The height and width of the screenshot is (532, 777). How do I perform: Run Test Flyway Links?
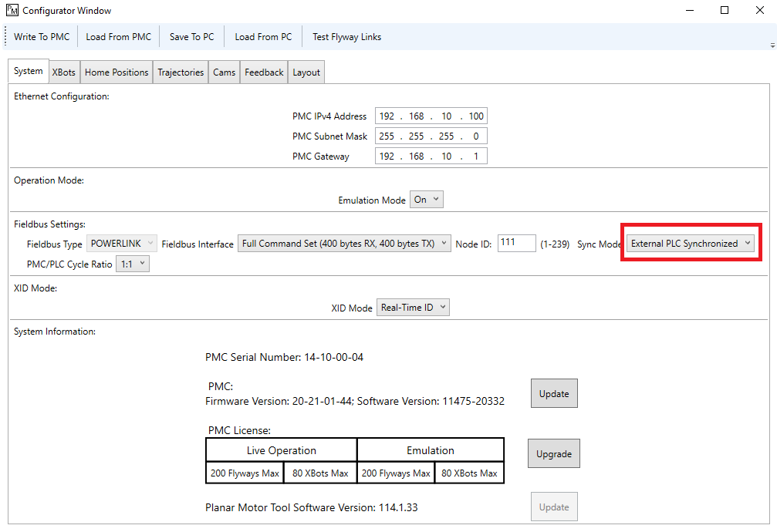(x=346, y=37)
